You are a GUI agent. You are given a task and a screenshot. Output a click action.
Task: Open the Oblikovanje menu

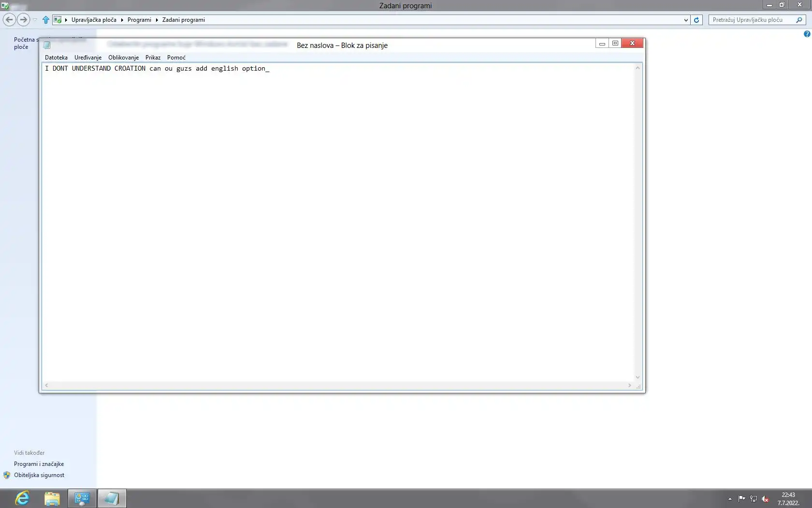(x=123, y=58)
